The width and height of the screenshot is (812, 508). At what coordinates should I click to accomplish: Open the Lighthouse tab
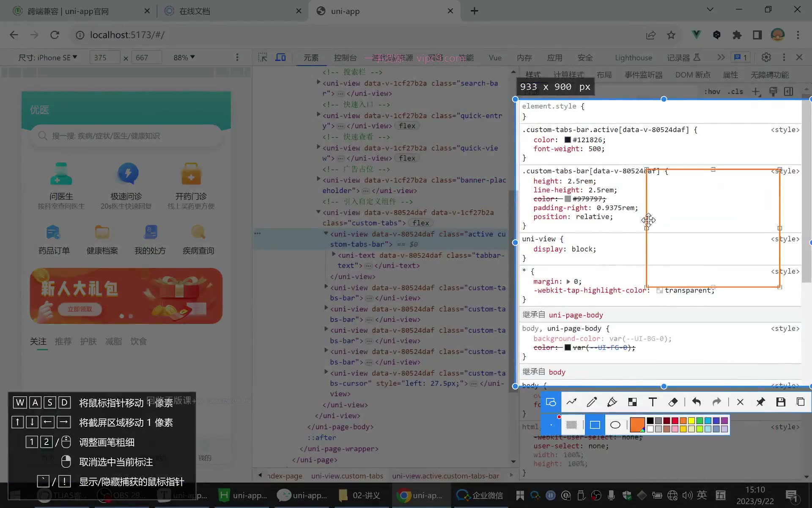[x=633, y=58]
